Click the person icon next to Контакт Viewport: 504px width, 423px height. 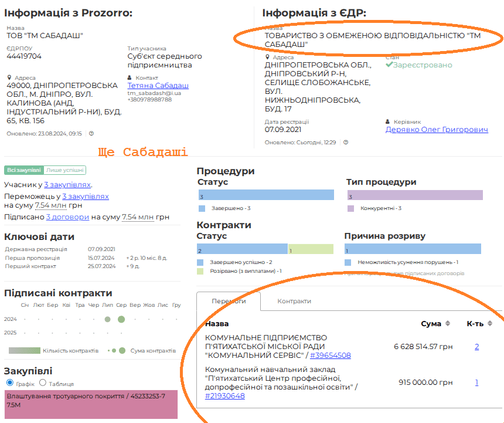coord(130,77)
